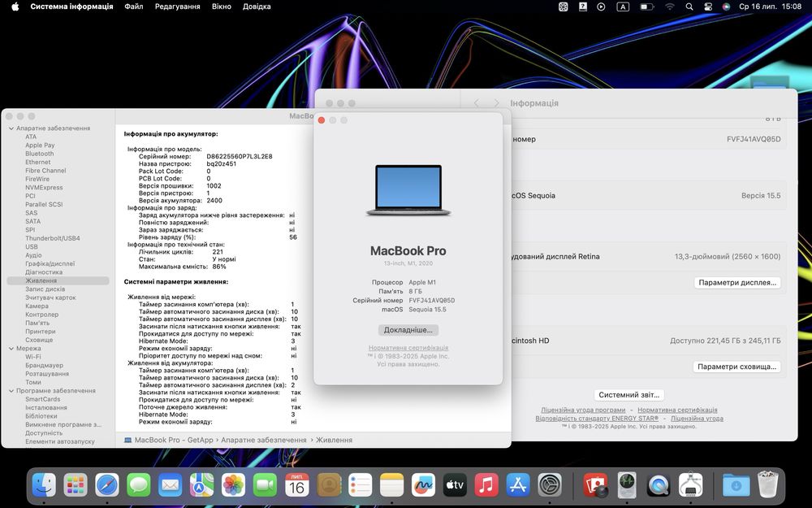812x508 pixels.
Task: Launch Freeform from the dock
Action: (x=423, y=486)
